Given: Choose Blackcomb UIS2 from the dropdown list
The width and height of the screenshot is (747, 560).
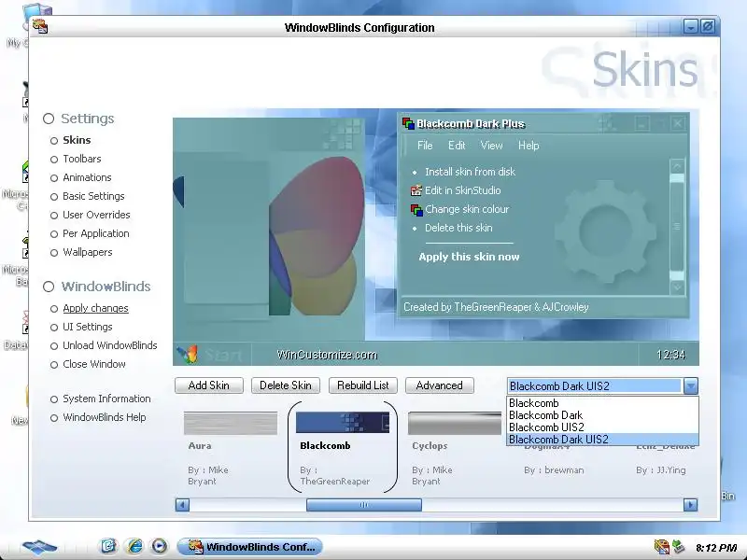Looking at the screenshot, I should pos(602,427).
